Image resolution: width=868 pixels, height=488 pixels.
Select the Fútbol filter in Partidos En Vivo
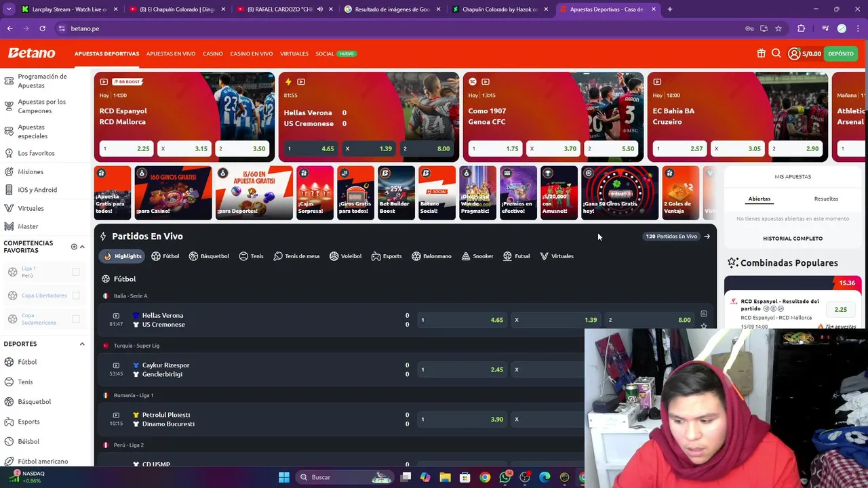coord(165,256)
